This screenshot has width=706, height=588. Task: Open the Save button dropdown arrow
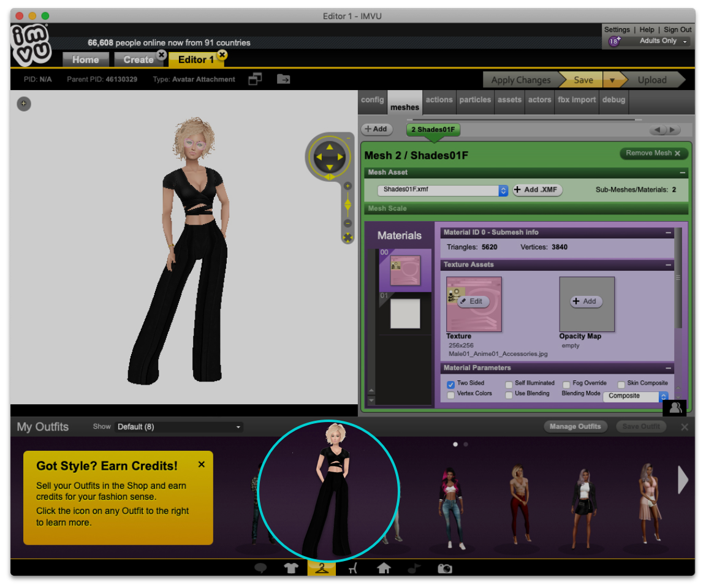tap(612, 80)
